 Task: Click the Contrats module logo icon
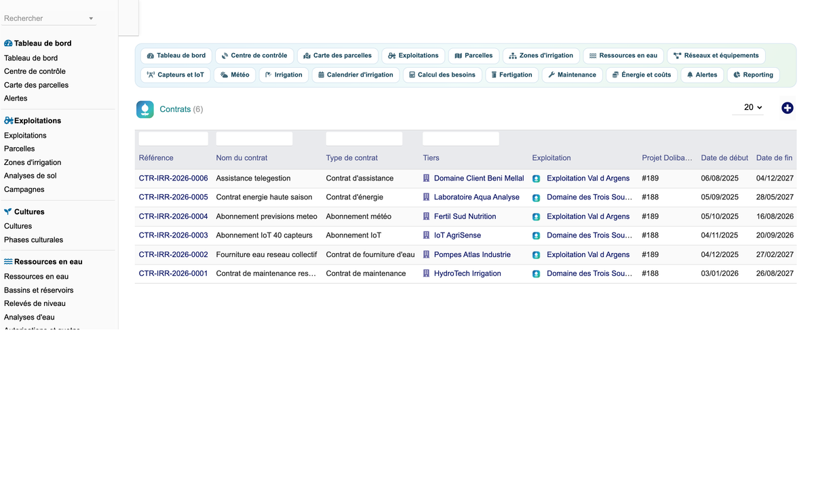click(x=145, y=109)
